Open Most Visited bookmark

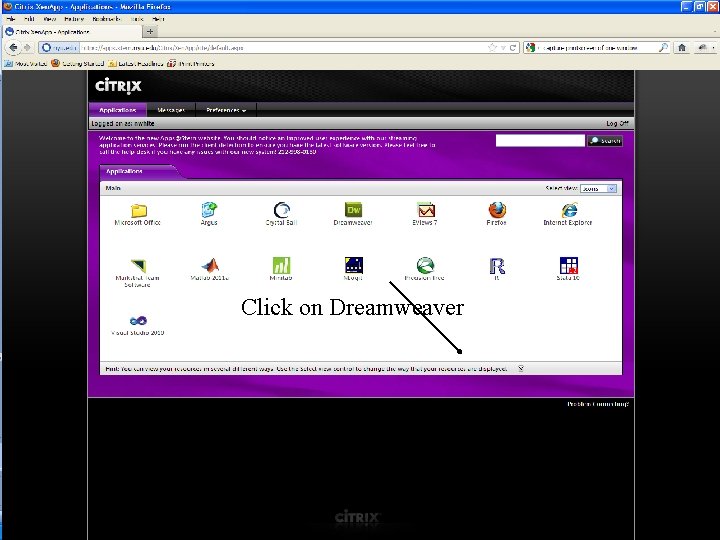click(26, 63)
